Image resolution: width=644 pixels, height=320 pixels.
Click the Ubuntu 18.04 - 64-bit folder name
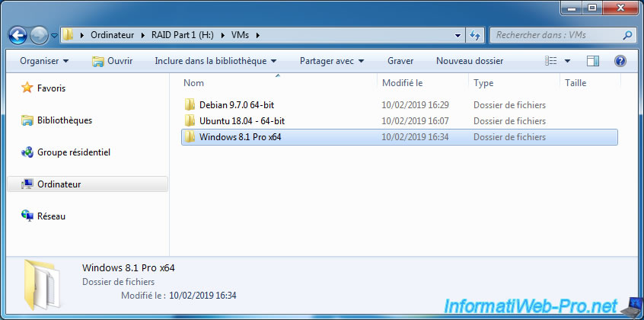click(242, 121)
